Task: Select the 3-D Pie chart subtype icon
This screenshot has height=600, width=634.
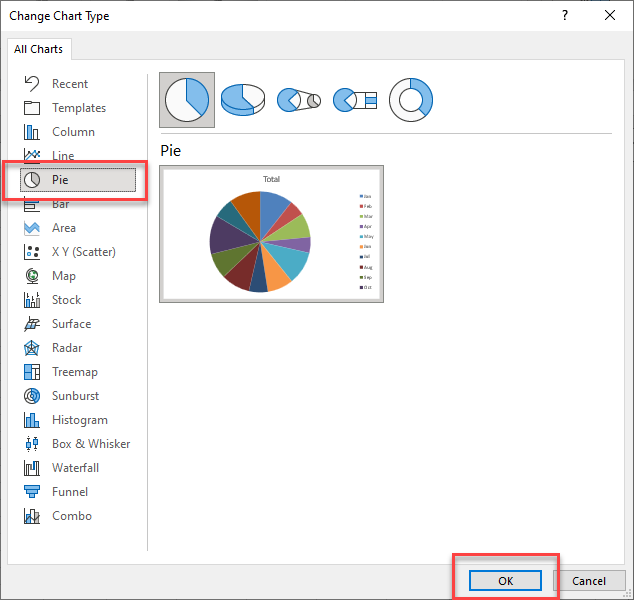Action: point(243,100)
